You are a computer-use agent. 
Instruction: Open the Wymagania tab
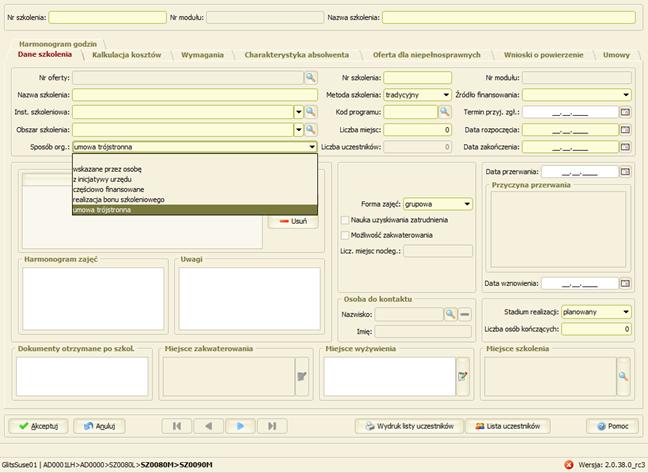tap(202, 55)
